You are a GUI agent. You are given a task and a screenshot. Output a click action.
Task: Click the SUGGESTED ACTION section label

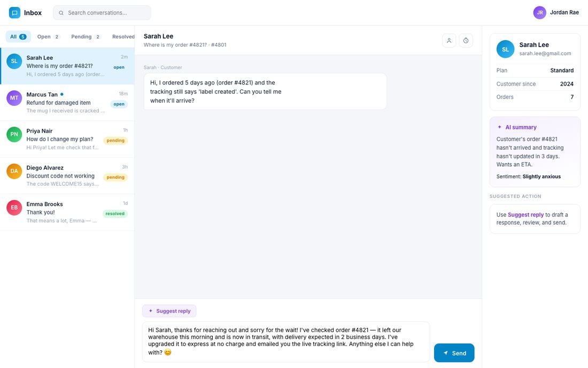coord(515,196)
